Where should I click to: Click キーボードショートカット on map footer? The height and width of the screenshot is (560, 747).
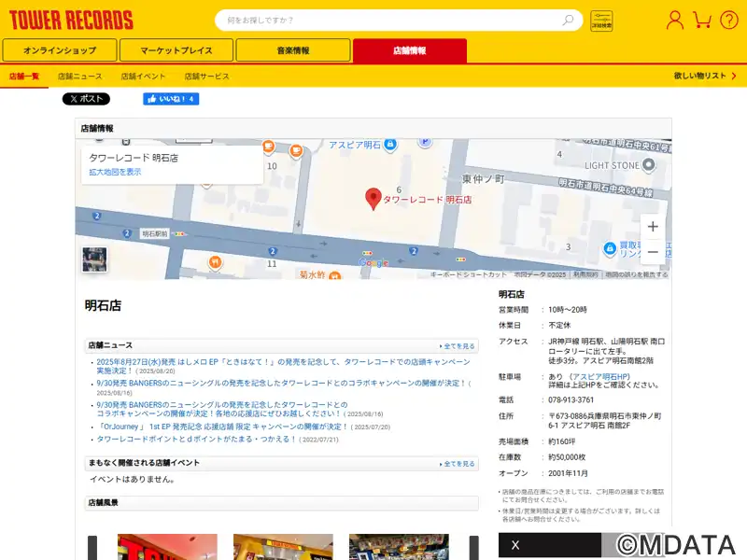tap(469, 274)
